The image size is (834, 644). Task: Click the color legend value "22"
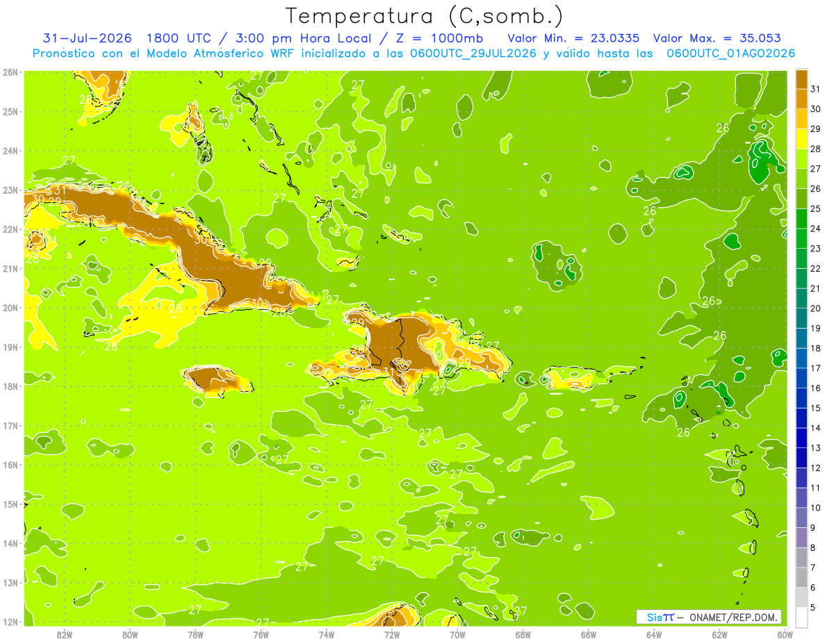815,269
